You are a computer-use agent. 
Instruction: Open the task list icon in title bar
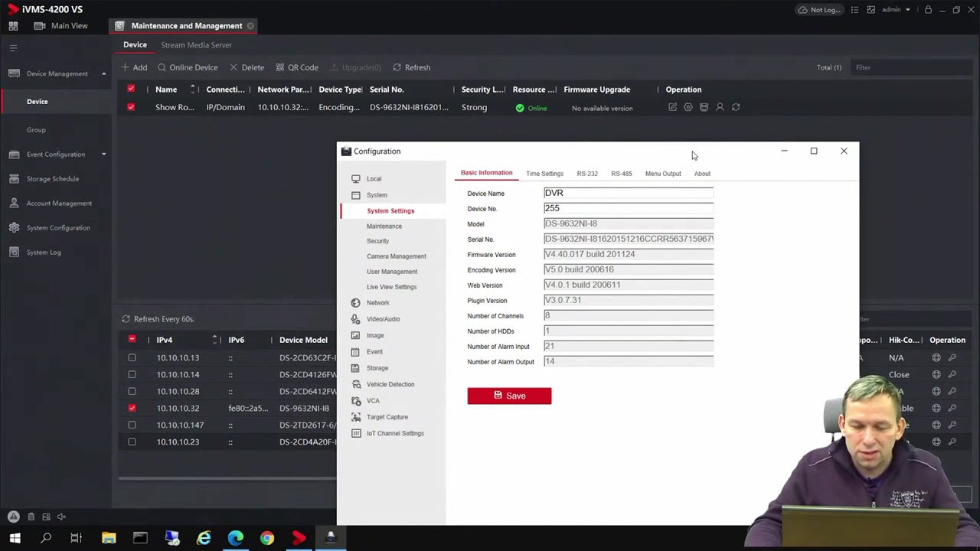click(x=855, y=10)
